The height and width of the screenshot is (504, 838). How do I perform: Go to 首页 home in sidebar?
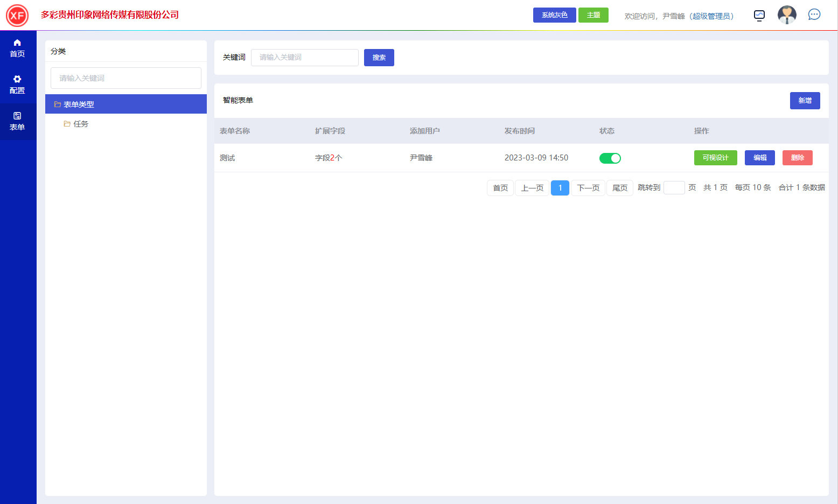pyautogui.click(x=17, y=48)
